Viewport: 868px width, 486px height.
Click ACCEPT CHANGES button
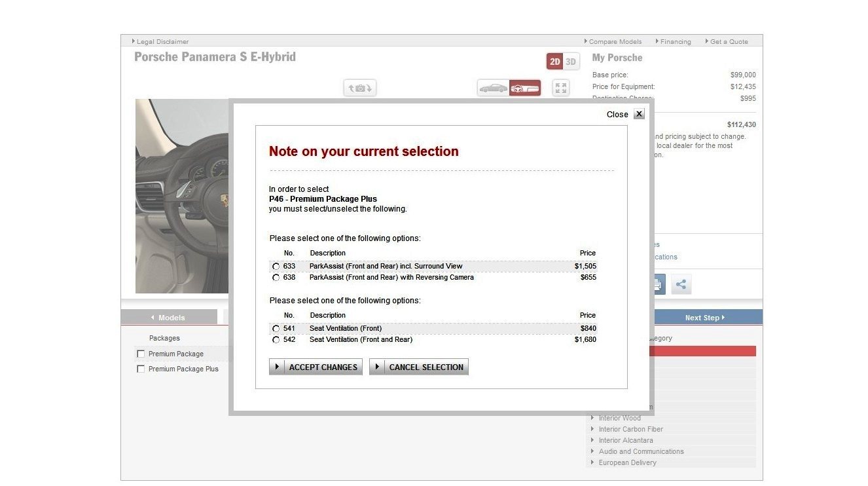pyautogui.click(x=316, y=367)
